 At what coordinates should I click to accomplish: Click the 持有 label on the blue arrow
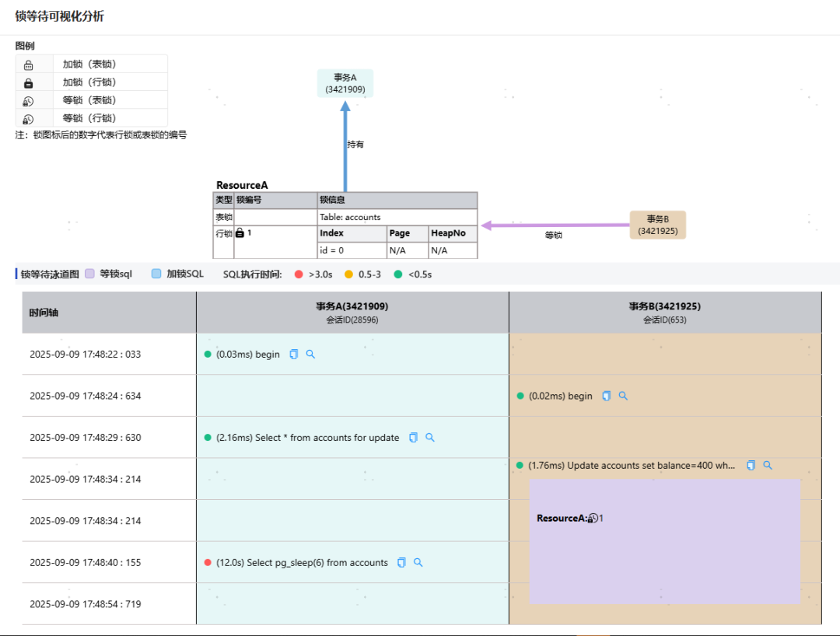pos(355,144)
